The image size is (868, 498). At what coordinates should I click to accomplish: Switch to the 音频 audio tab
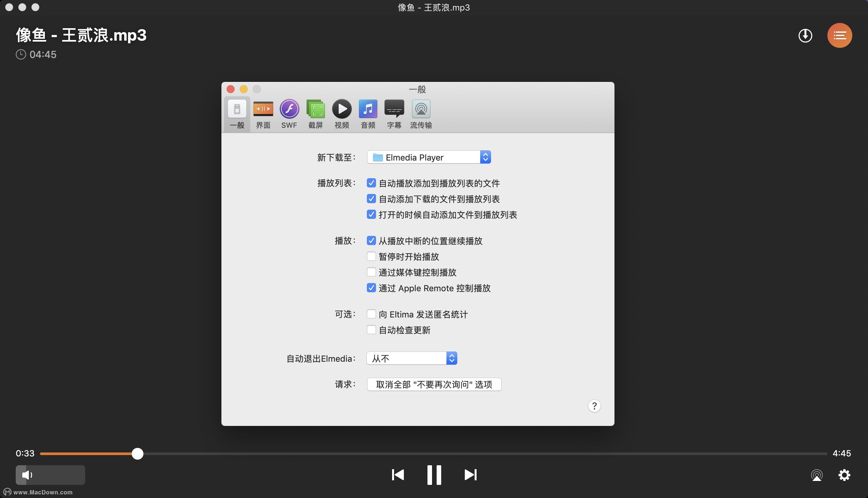point(368,114)
